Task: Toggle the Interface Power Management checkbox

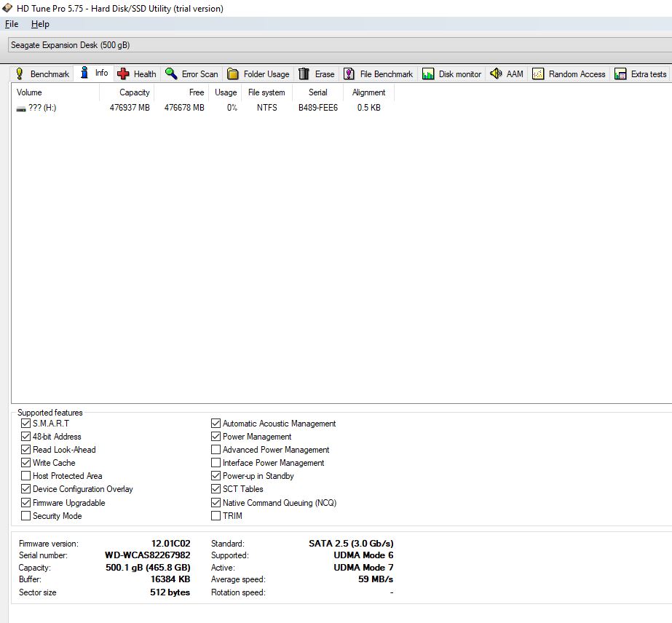Action: point(216,463)
